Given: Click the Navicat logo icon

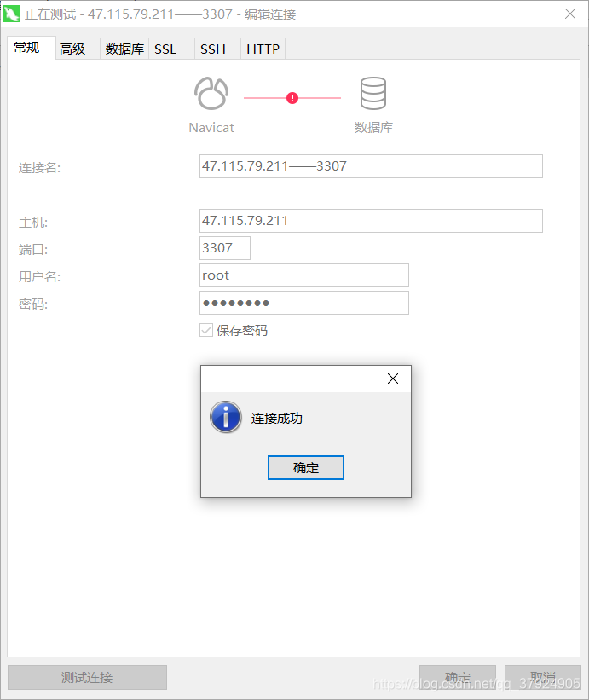Looking at the screenshot, I should tap(211, 93).
